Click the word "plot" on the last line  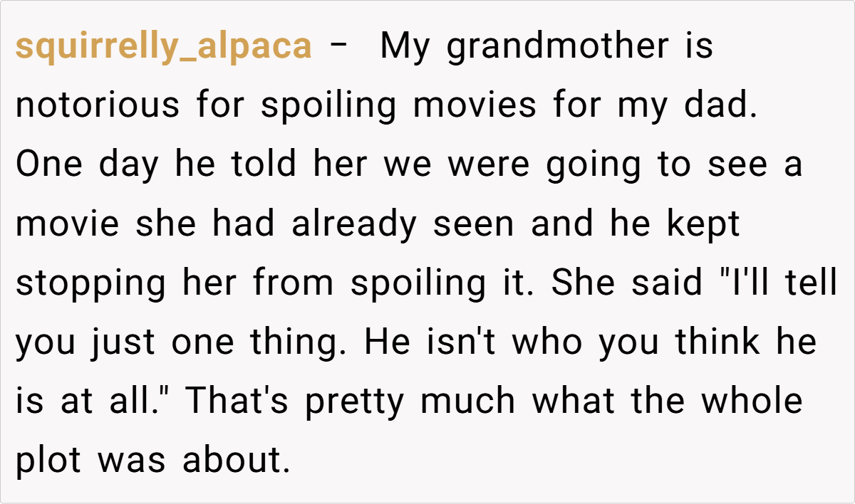[x=48, y=461]
